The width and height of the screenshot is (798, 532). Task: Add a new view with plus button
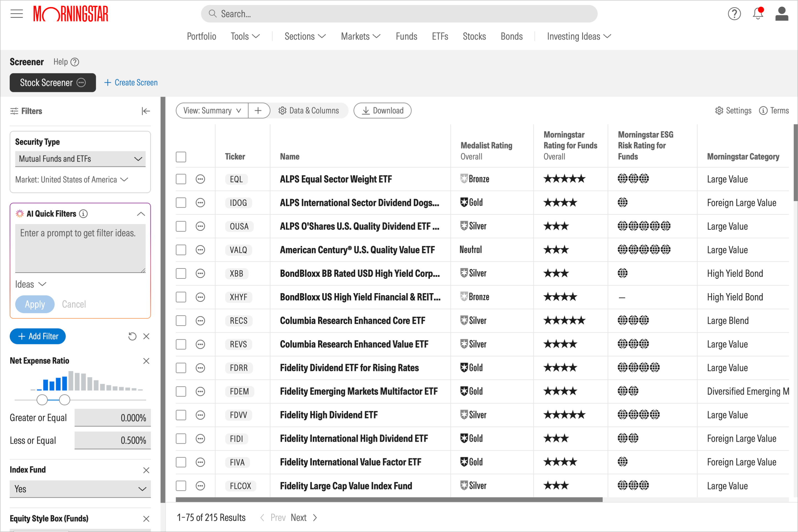coord(258,111)
